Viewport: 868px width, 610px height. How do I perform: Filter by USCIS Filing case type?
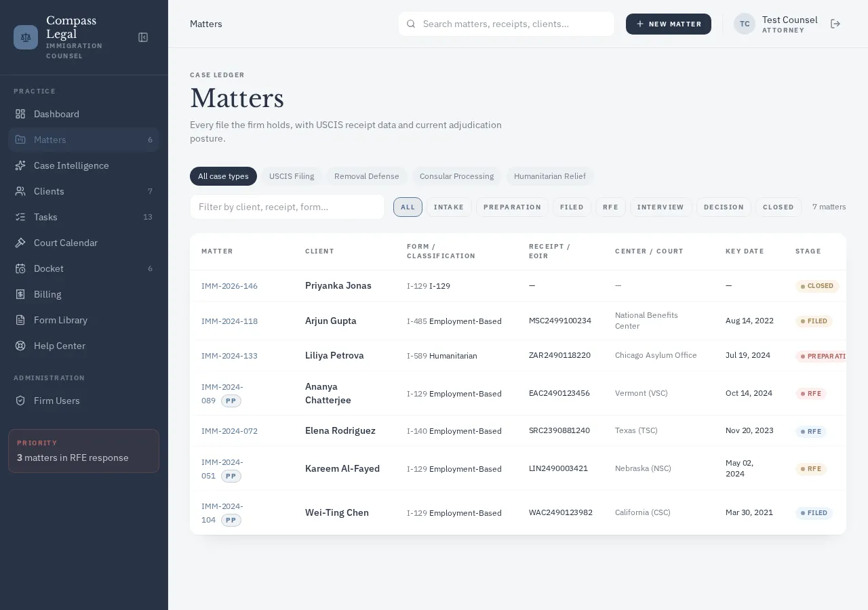(x=292, y=176)
